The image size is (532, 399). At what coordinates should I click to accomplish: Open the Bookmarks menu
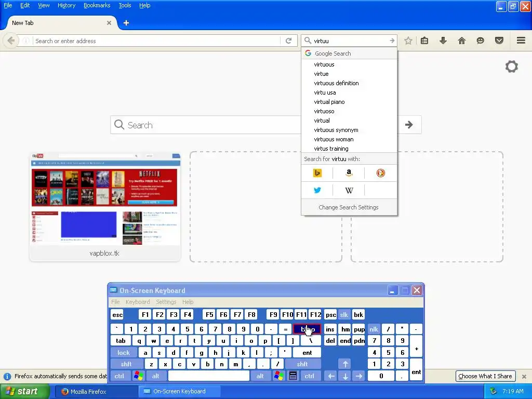click(x=97, y=5)
